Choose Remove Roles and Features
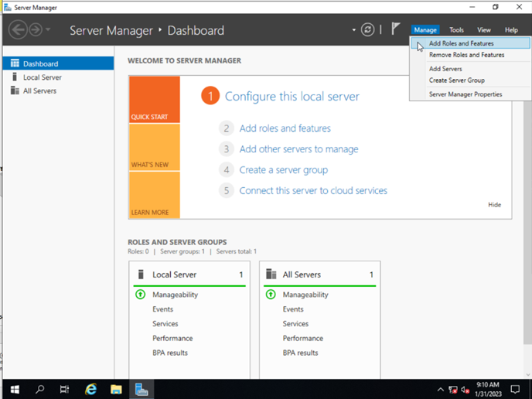Screen dimensions: 532x399 (470, 55)
